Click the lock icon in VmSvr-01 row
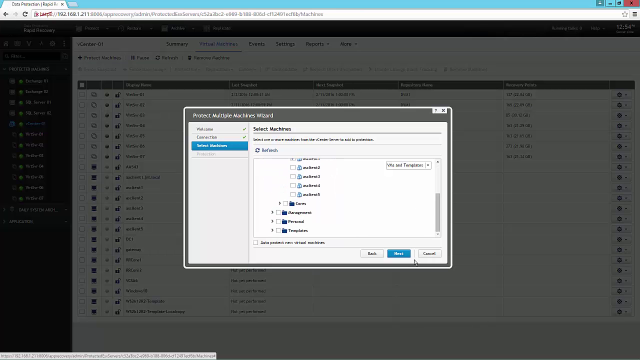640x360 pixels. tap(118, 95)
